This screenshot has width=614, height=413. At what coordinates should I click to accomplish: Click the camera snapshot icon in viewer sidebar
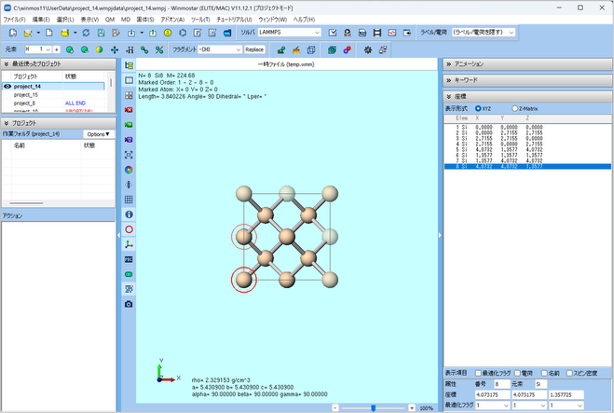(x=129, y=303)
